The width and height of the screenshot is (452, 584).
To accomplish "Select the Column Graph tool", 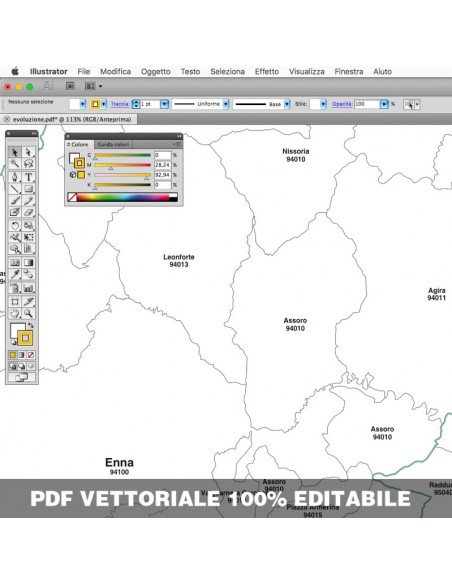I will point(28,288).
